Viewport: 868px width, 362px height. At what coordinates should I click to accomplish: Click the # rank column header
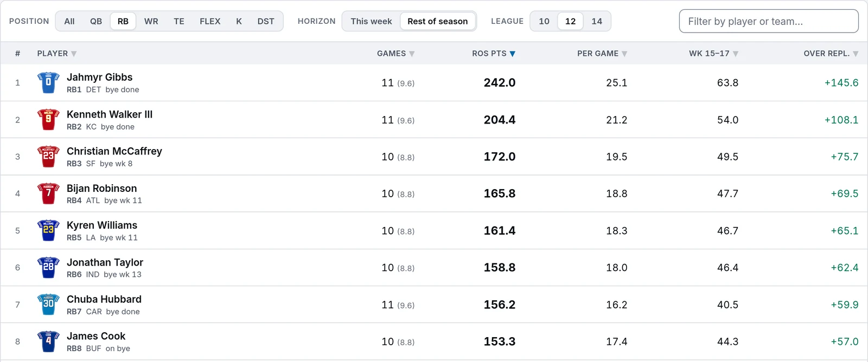pyautogui.click(x=18, y=54)
